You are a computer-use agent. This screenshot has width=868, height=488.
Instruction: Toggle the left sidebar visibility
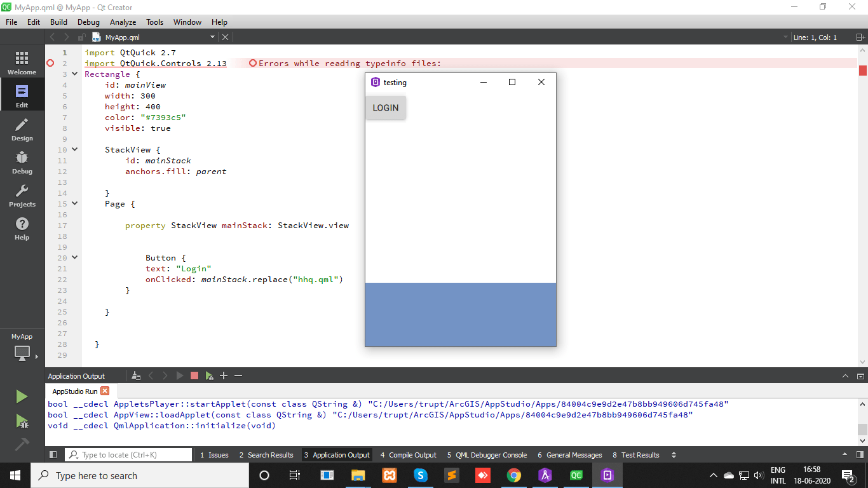(x=53, y=455)
